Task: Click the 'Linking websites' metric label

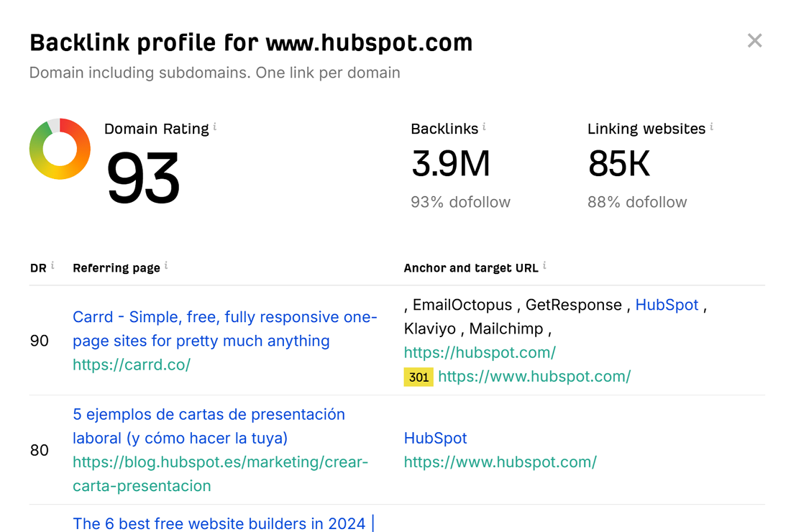Action: tap(646, 129)
